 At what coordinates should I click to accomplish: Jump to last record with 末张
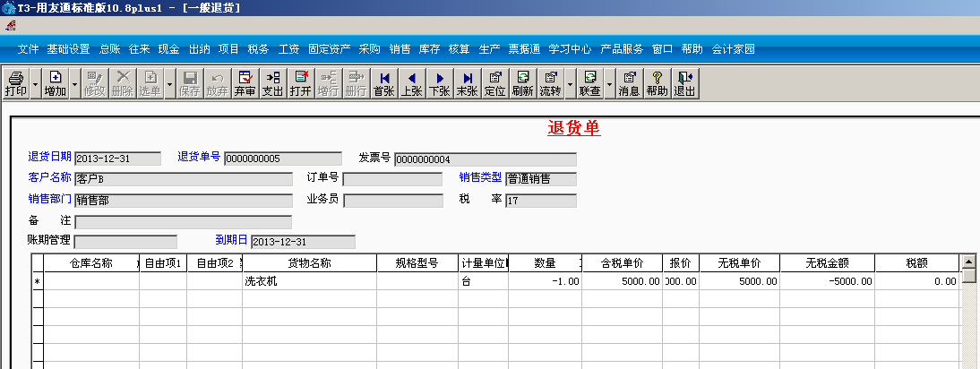[467, 83]
